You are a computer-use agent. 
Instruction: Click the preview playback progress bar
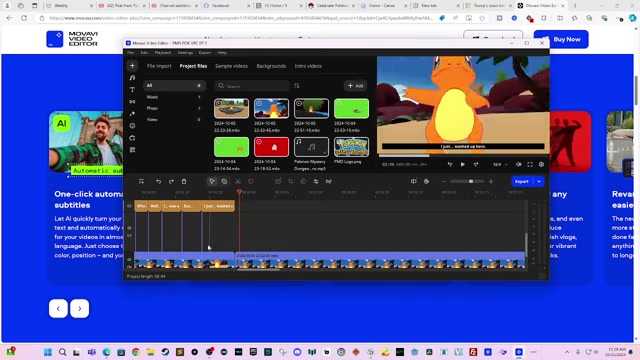click(x=463, y=156)
